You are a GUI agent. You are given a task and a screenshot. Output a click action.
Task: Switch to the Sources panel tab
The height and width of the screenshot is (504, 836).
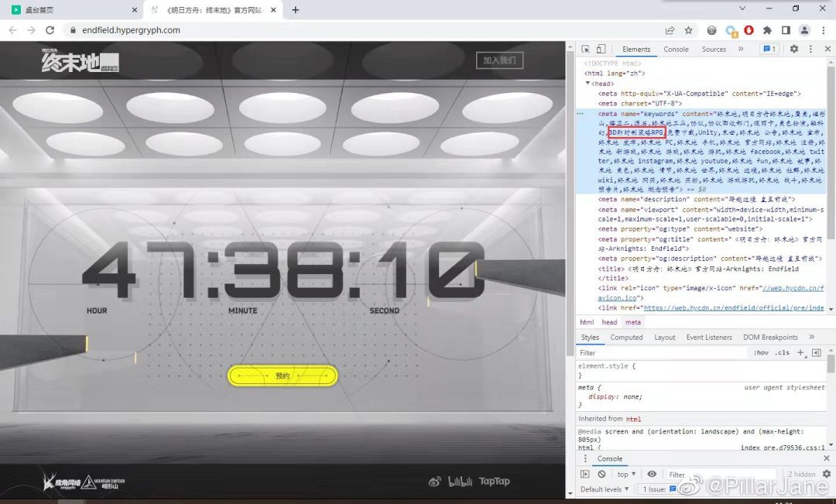tap(714, 49)
